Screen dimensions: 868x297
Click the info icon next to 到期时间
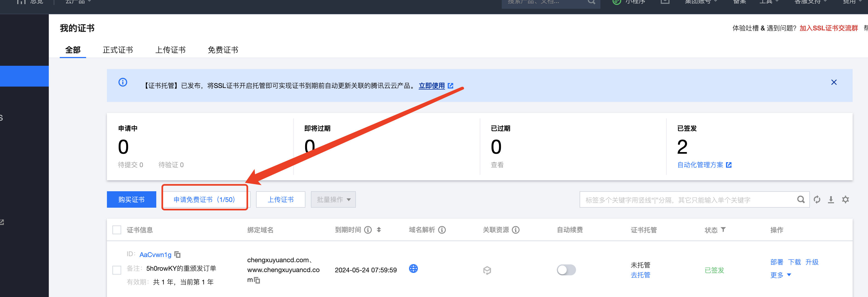(368, 230)
